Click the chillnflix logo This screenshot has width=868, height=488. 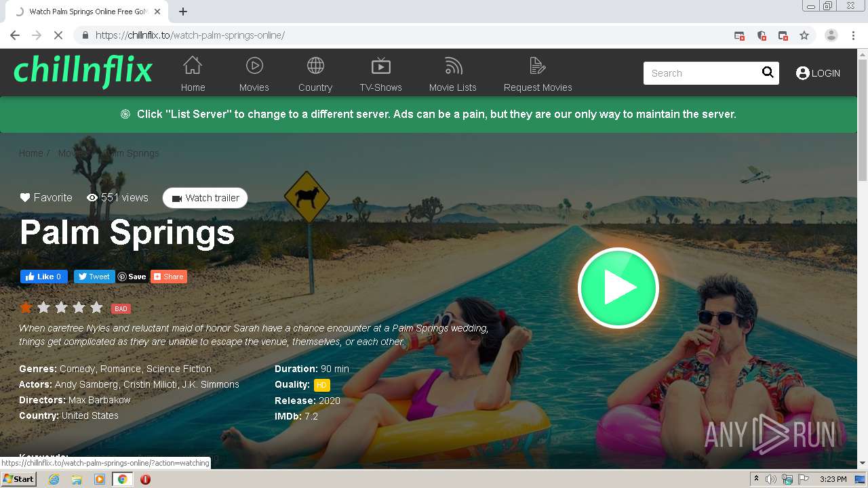pyautogui.click(x=83, y=71)
